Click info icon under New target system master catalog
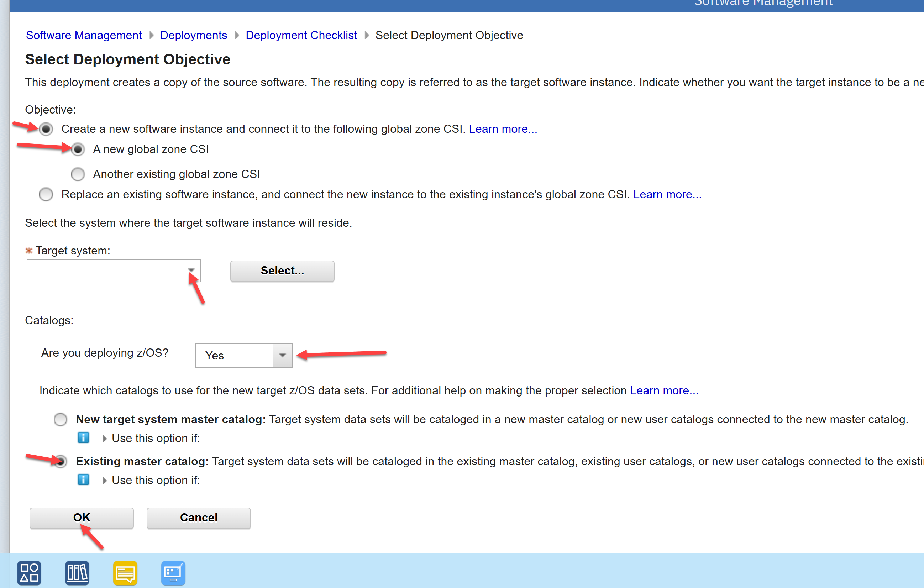Screen dimensions: 924x588 click(x=83, y=438)
